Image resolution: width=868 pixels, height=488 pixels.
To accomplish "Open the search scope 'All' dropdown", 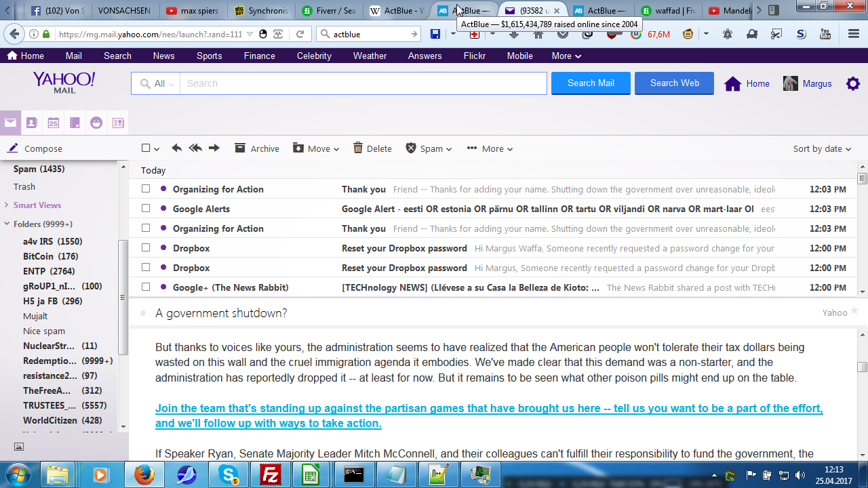I will [x=156, y=83].
